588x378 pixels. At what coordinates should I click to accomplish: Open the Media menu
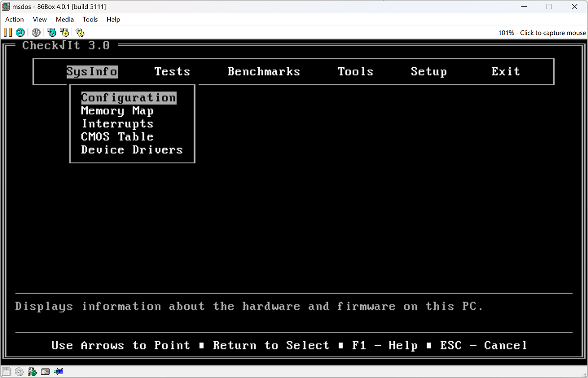click(x=65, y=19)
